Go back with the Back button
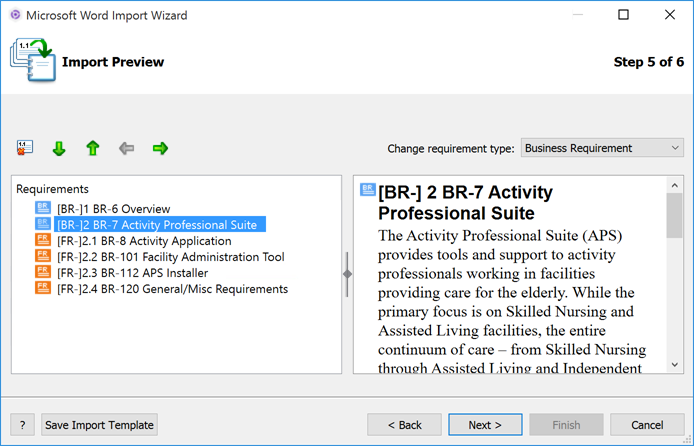This screenshot has height=446, width=694. (x=404, y=425)
